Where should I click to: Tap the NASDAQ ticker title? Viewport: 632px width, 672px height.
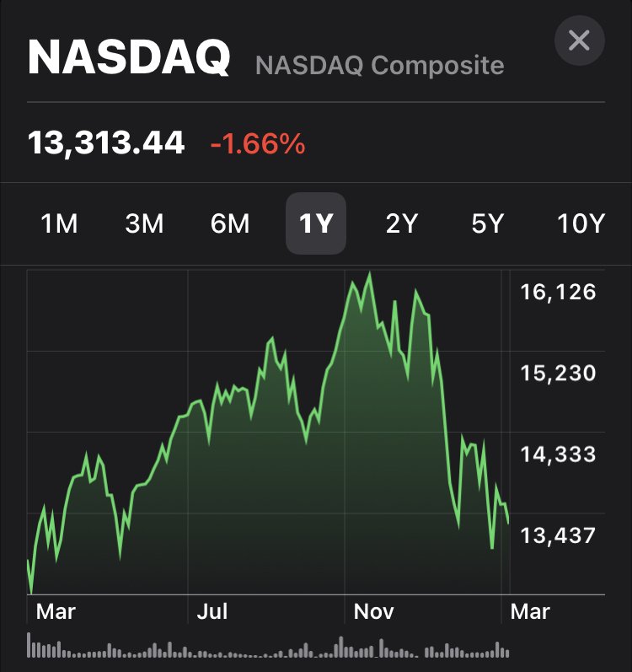(x=129, y=57)
